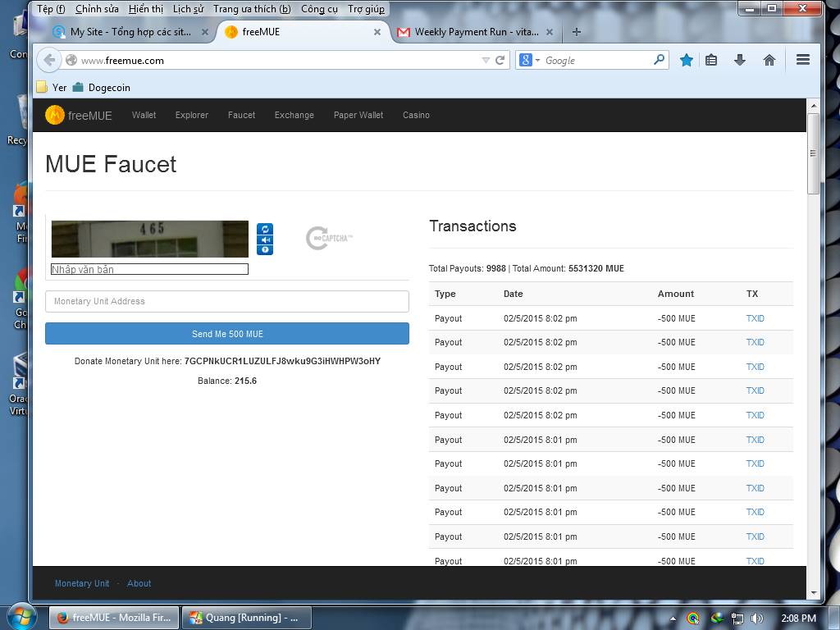Close the freeMUE tab

click(x=377, y=32)
